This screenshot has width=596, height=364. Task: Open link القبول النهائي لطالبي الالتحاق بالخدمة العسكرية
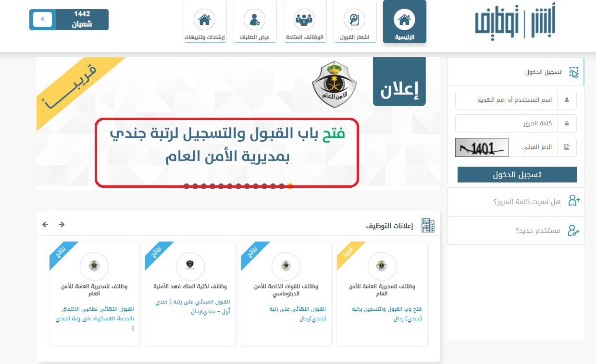[94, 319]
